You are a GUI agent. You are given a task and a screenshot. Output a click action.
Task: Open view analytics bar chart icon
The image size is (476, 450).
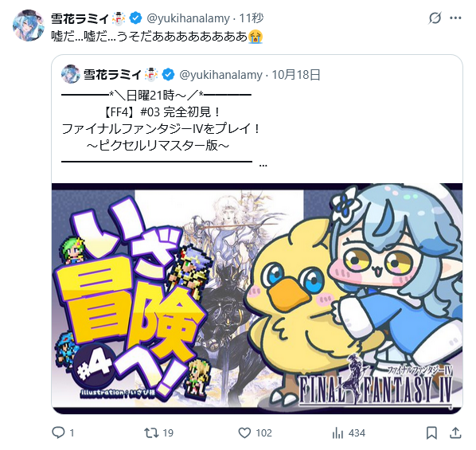[337, 432]
